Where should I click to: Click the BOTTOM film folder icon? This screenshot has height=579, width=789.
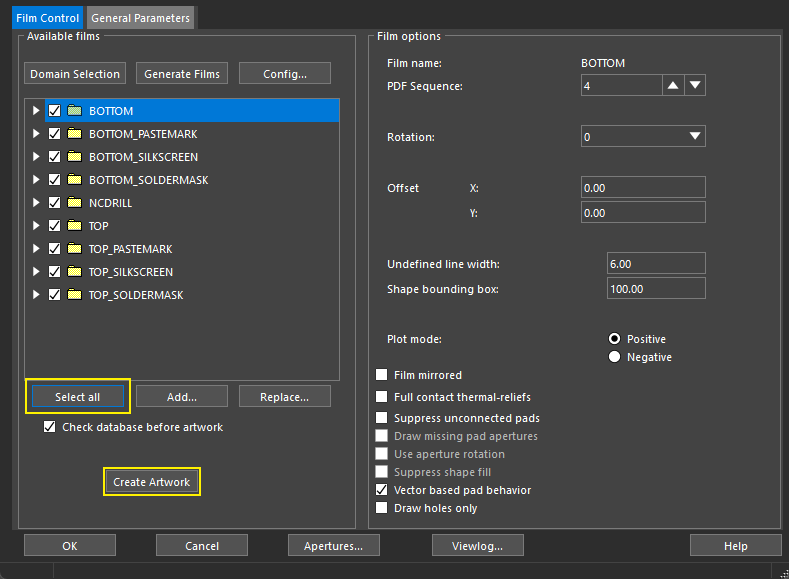pos(74,111)
